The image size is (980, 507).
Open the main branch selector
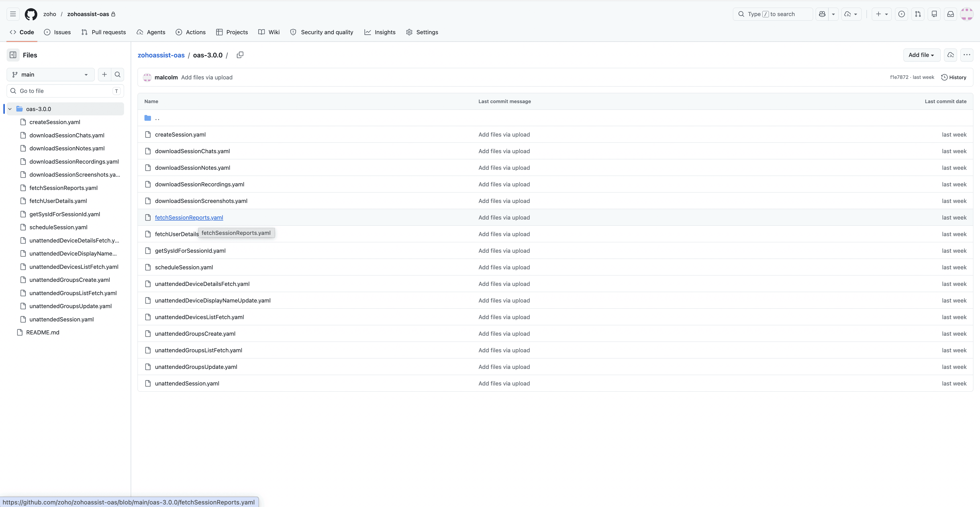pos(51,75)
